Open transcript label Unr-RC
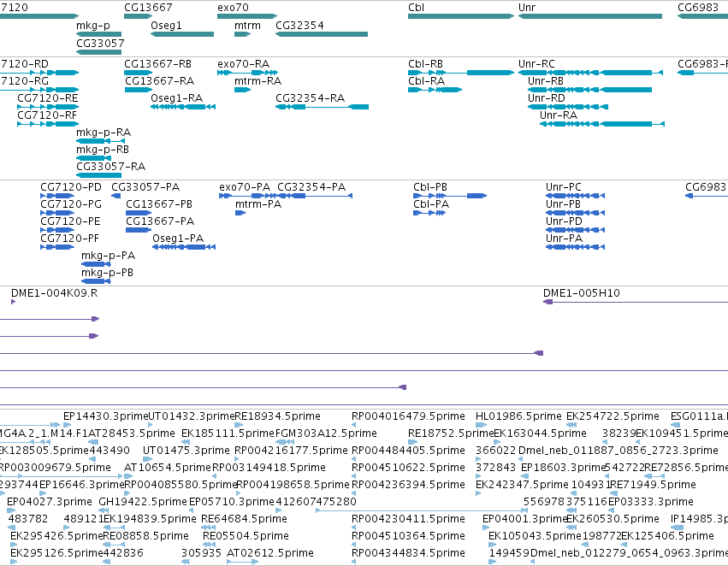Viewport: 728px width, 566px height. pyautogui.click(x=536, y=64)
